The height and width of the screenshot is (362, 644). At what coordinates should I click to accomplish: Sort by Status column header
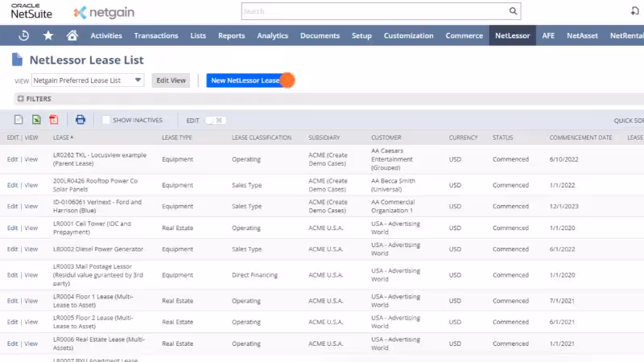pos(502,138)
